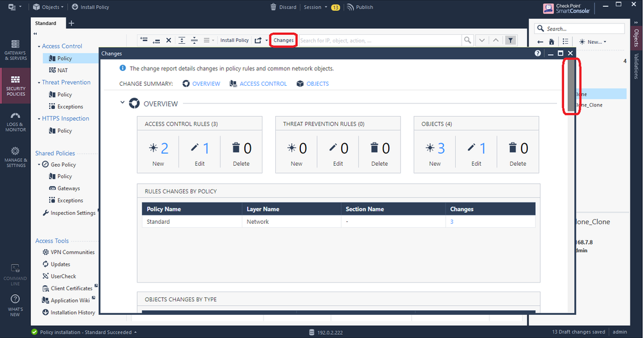The width and height of the screenshot is (644, 338).
Task: Open the export arrow dropdown caret
Action: tap(266, 40)
